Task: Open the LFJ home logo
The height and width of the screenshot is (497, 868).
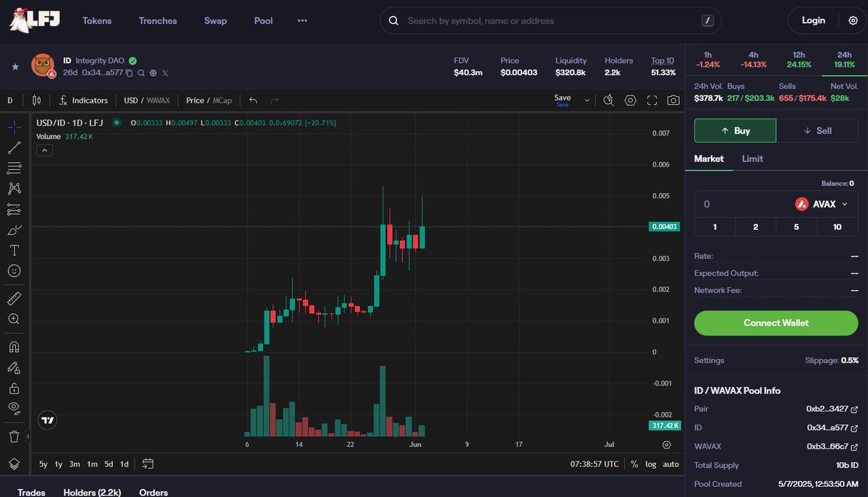Action: 34,20
